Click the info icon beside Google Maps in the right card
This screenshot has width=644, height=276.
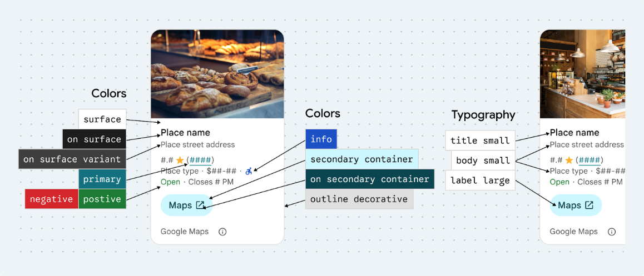612,232
